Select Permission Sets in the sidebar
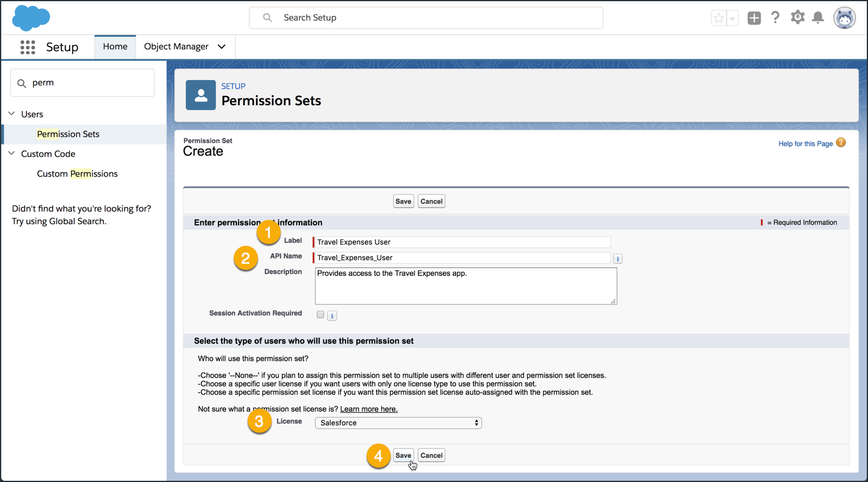This screenshot has height=482, width=868. tap(68, 134)
